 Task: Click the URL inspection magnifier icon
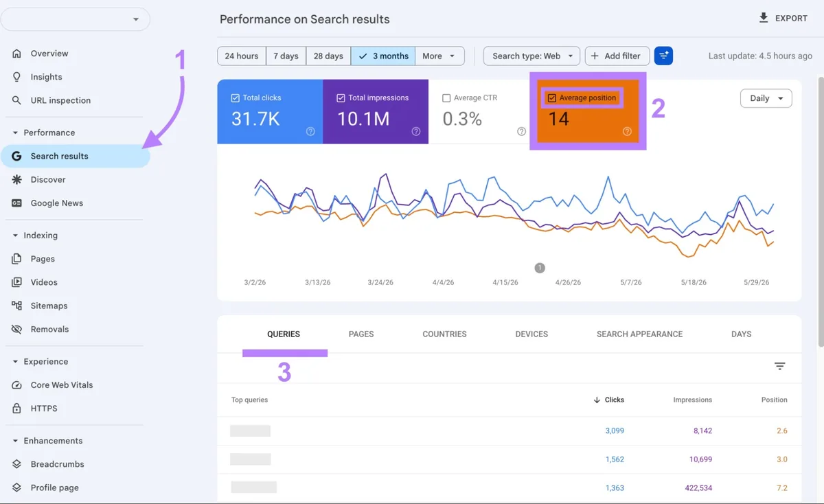click(x=16, y=100)
